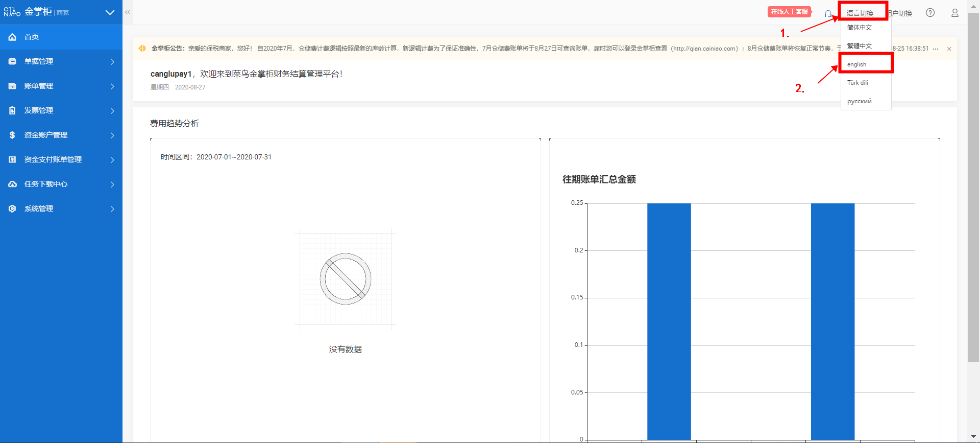The image size is (980, 443).
Task: Click the 单据管理 sidebar icon
Action: 13,61
